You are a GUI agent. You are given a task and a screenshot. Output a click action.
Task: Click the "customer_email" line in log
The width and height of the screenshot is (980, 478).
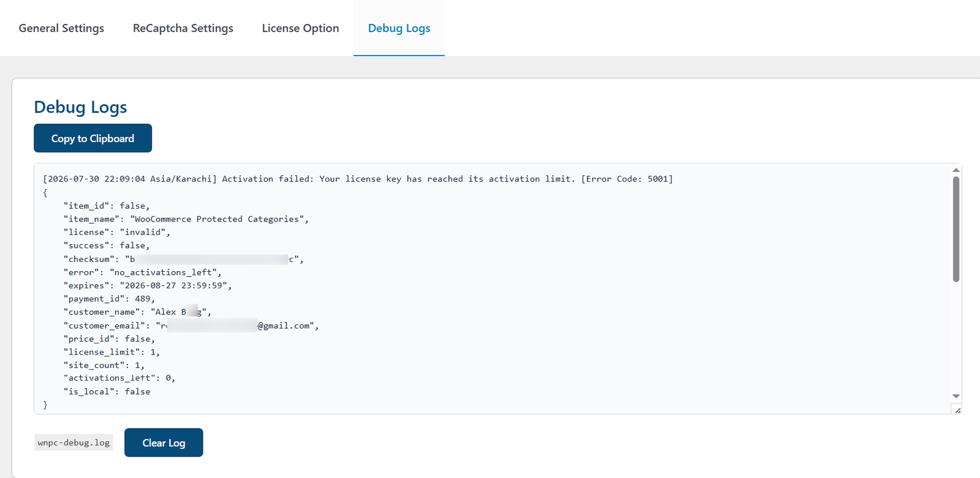(x=191, y=326)
